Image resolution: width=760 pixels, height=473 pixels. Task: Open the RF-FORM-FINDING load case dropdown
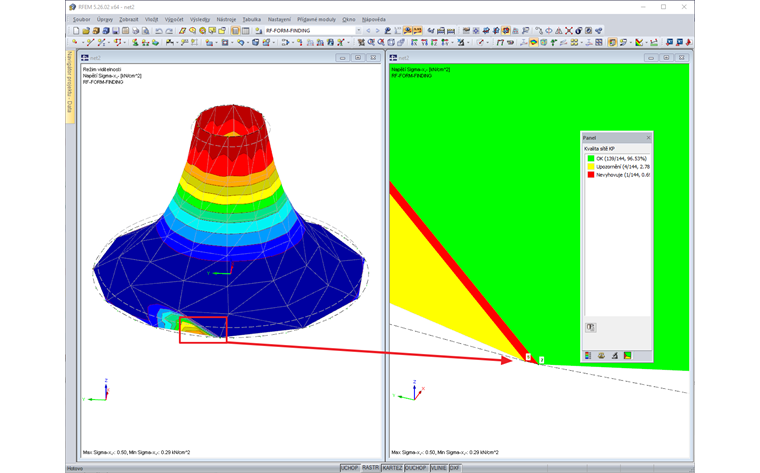click(359, 31)
